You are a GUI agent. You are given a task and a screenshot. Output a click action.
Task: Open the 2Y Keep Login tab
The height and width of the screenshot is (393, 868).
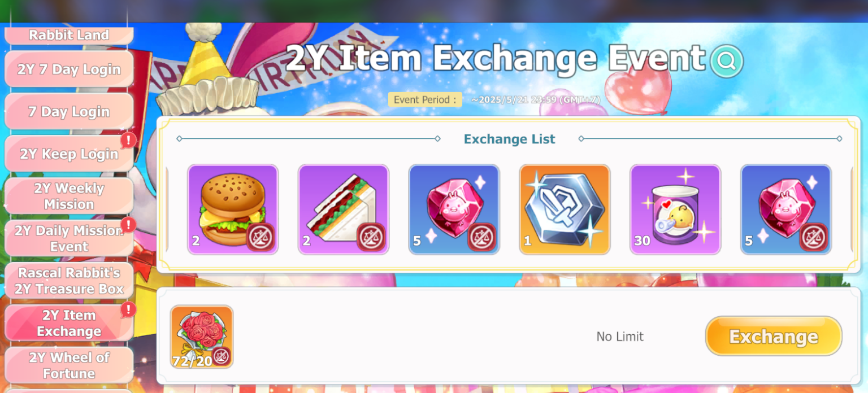pos(69,154)
